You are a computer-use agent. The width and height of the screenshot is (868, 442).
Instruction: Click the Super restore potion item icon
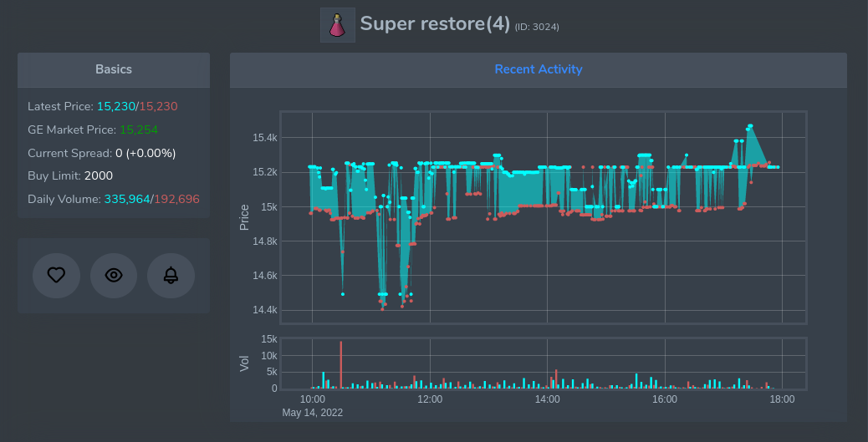(337, 25)
